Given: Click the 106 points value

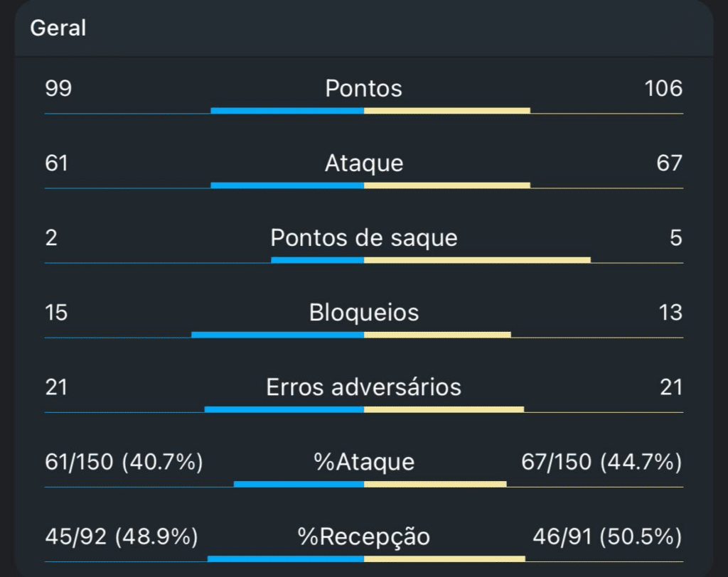Looking at the screenshot, I should tap(663, 89).
